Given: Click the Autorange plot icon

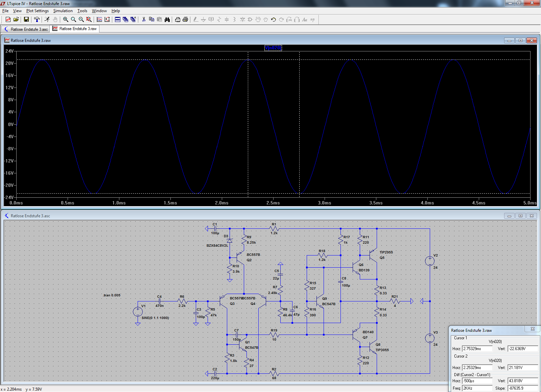Looking at the screenshot, I should point(107,20).
